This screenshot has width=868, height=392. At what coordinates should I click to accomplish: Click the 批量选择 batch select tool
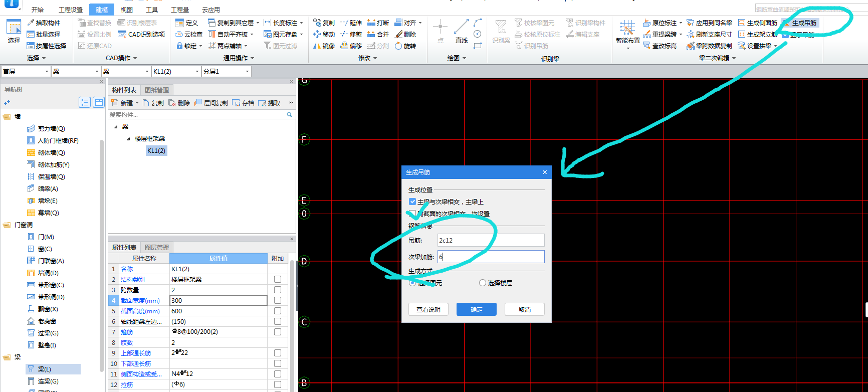click(x=43, y=34)
